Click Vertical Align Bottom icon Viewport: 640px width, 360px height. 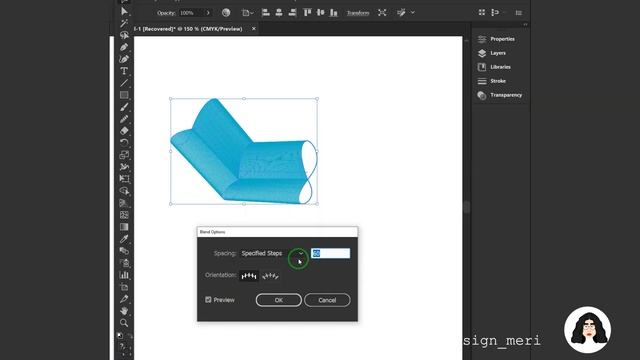(334, 13)
